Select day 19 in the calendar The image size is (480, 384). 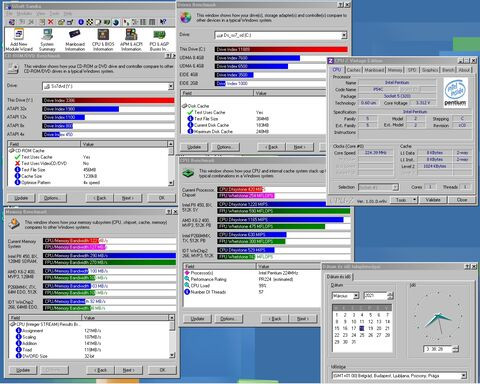pos(370,328)
